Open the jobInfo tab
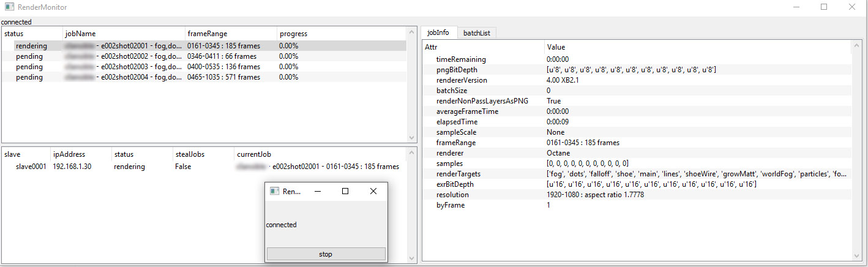Screen dimensions: 868x267 pyautogui.click(x=438, y=33)
